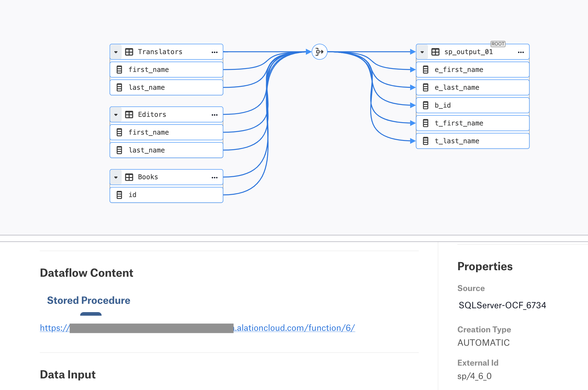Image resolution: width=588 pixels, height=390 pixels.
Task: Select the Translators table name
Action: (160, 52)
